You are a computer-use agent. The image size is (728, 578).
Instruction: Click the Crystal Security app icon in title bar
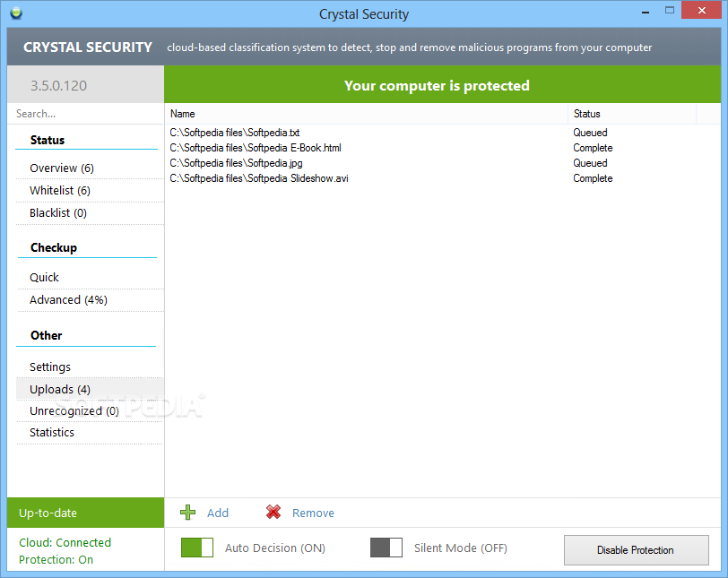point(16,13)
